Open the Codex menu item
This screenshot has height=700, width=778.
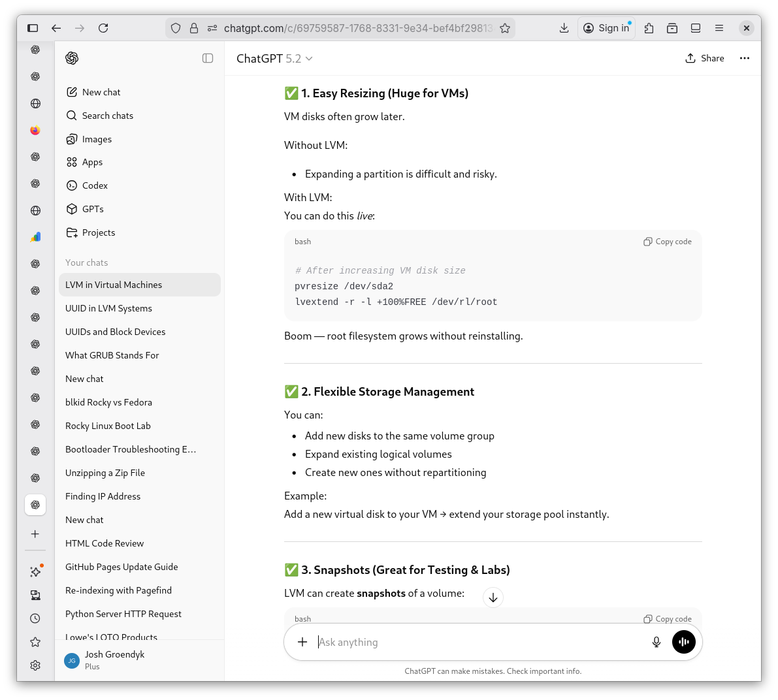click(95, 185)
